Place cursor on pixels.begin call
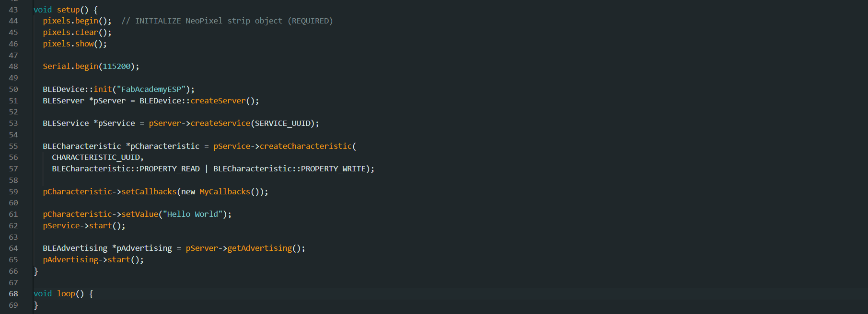 pyautogui.click(x=77, y=21)
